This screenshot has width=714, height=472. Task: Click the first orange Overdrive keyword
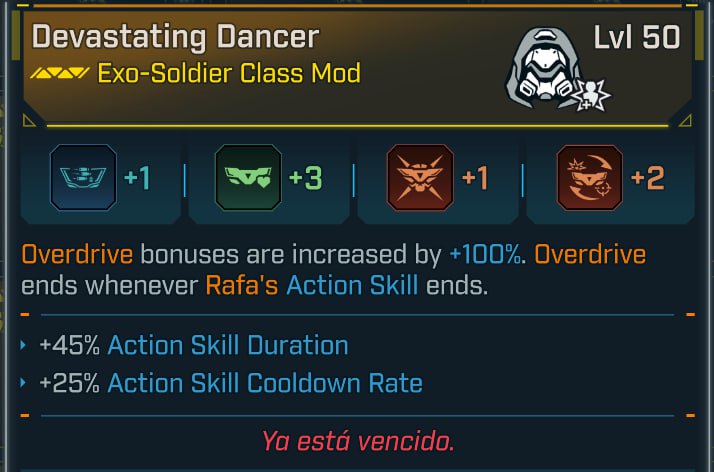click(77, 254)
